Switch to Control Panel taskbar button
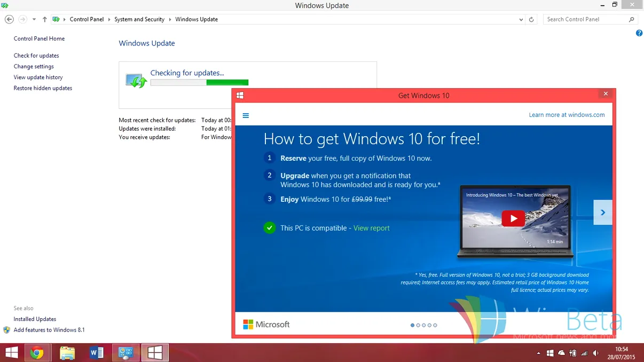The image size is (644, 362). 125,352
